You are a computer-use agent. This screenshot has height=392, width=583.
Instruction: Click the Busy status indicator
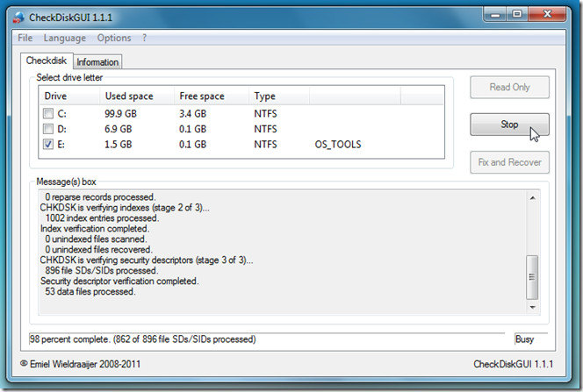(x=524, y=339)
